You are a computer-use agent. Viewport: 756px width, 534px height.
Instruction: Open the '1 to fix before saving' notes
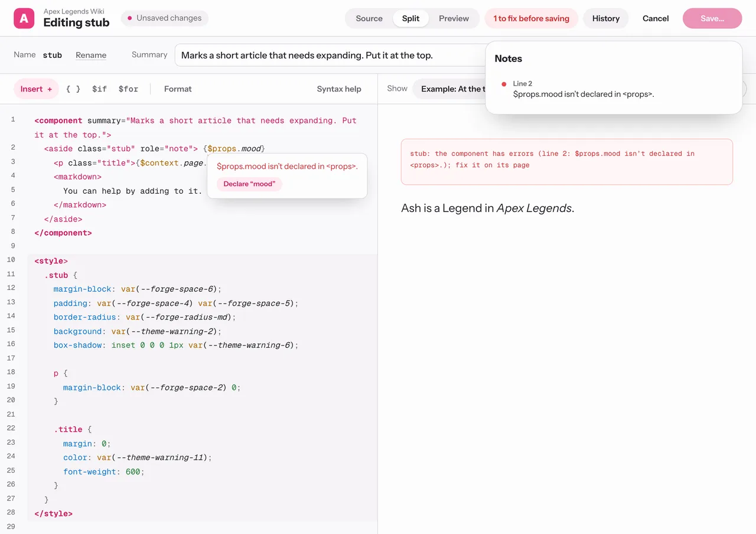click(x=531, y=18)
